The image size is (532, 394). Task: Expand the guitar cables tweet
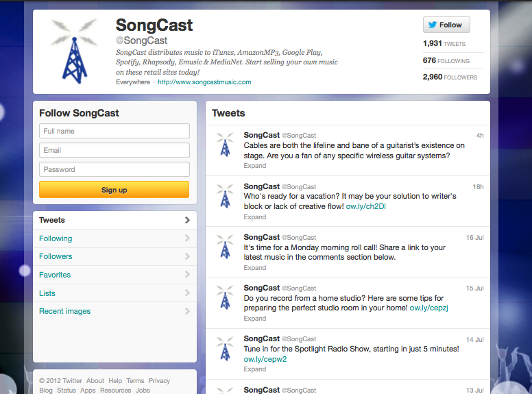point(255,166)
